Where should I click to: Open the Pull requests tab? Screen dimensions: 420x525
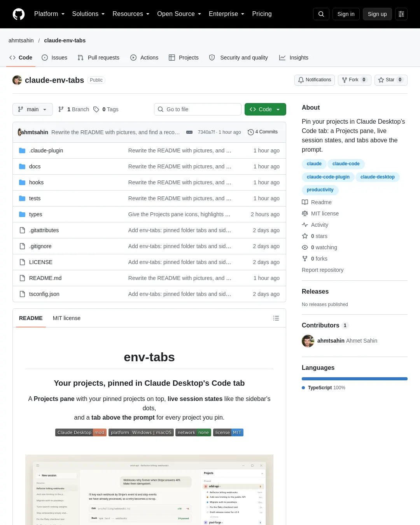click(98, 58)
